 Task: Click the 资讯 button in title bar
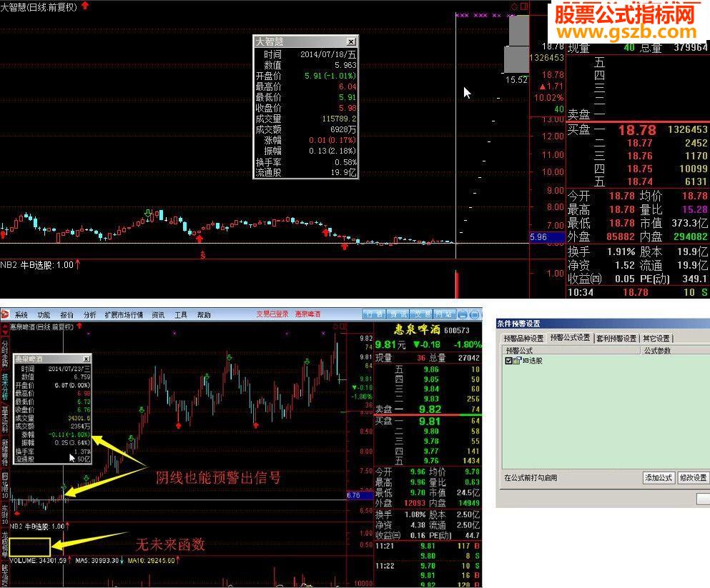click(x=398, y=314)
